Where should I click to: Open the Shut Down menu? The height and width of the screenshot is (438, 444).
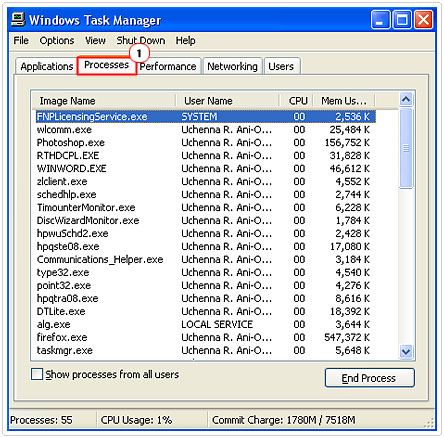pos(141,41)
